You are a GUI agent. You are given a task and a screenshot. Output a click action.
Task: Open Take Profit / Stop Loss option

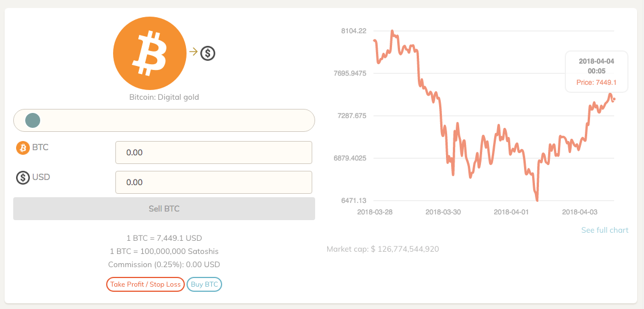click(x=145, y=284)
